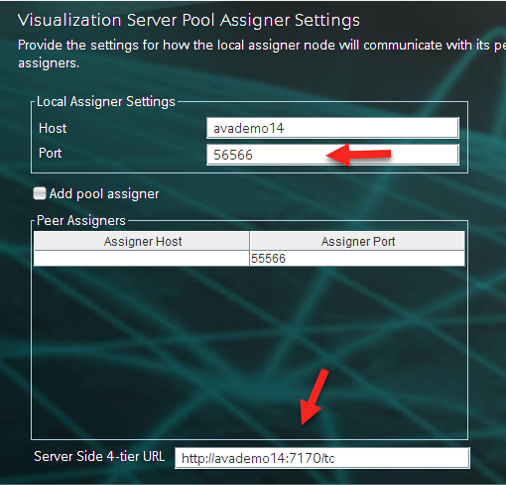This screenshot has height=485, width=506.
Task: Click the Port label
Action: tap(50, 153)
